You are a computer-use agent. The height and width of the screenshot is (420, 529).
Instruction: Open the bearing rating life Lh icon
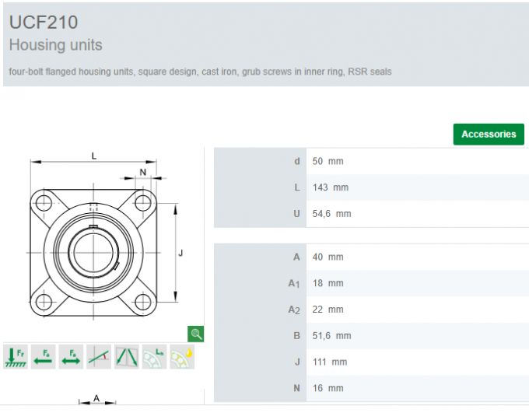click(x=154, y=356)
